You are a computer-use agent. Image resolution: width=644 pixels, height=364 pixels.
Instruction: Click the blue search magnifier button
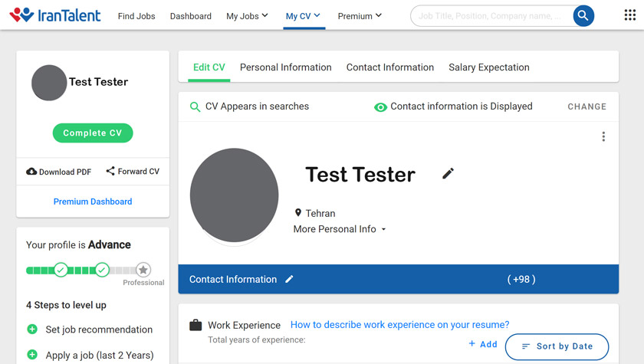(583, 15)
